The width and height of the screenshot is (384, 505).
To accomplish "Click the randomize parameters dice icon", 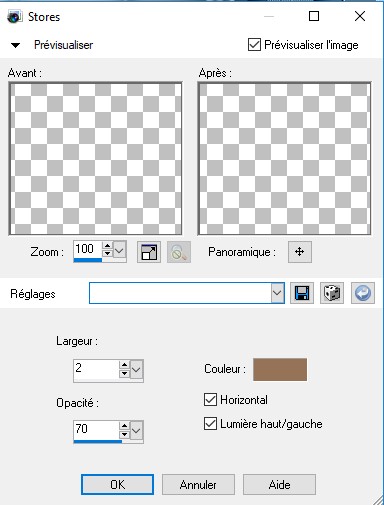I will point(332,293).
